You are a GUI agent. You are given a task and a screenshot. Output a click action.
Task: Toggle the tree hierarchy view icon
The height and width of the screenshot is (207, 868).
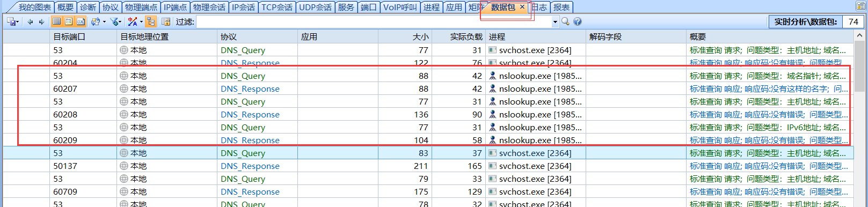point(151,21)
